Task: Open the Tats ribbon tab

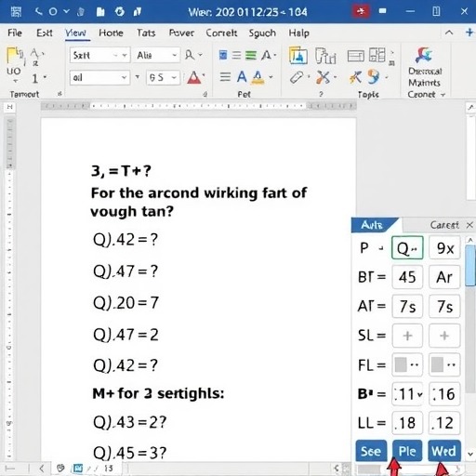Action: click(146, 33)
